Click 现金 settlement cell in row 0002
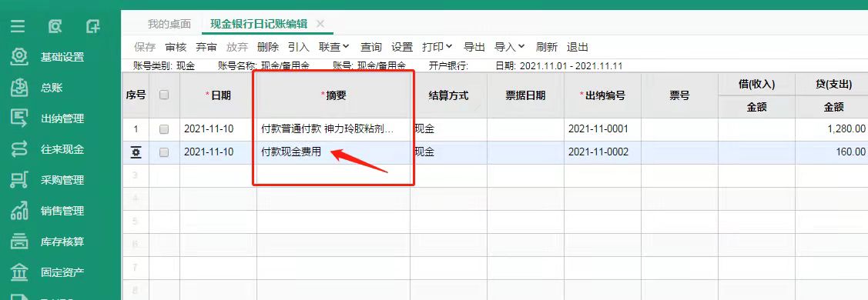The image size is (868, 300). tap(448, 152)
